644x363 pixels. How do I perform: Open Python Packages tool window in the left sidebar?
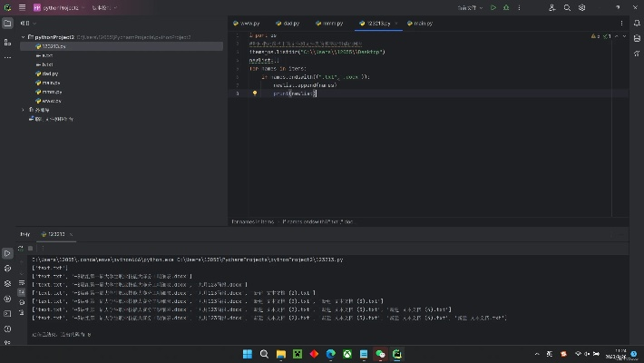click(x=7, y=282)
